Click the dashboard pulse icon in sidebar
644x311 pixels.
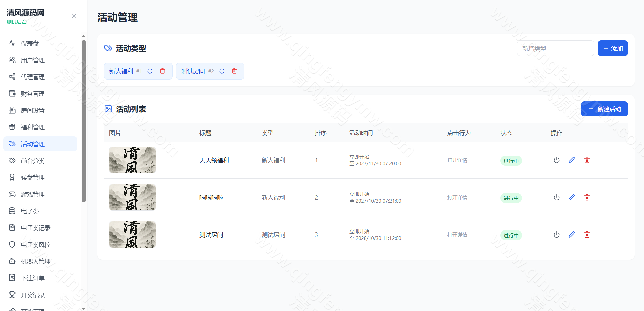point(12,43)
